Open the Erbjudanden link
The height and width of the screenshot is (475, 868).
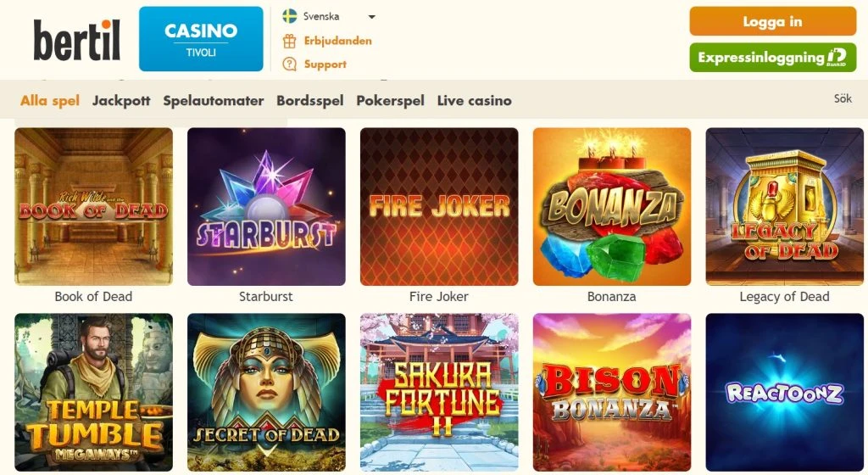[337, 41]
